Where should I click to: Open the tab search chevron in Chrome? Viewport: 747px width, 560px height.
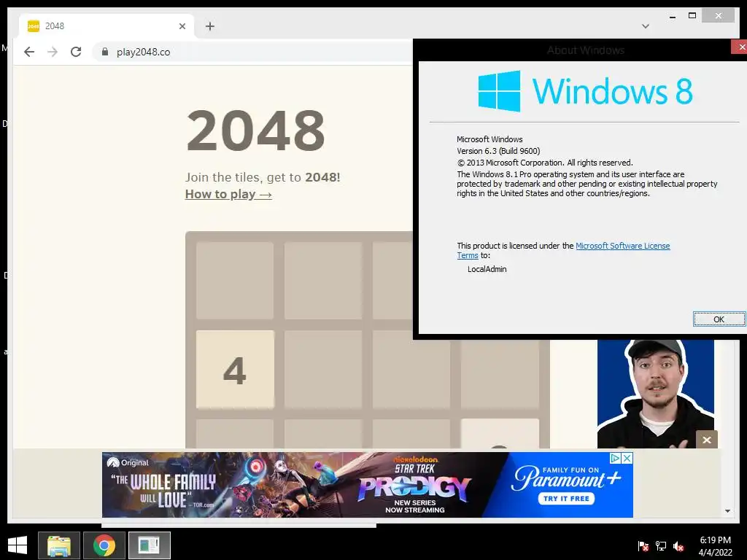click(646, 26)
